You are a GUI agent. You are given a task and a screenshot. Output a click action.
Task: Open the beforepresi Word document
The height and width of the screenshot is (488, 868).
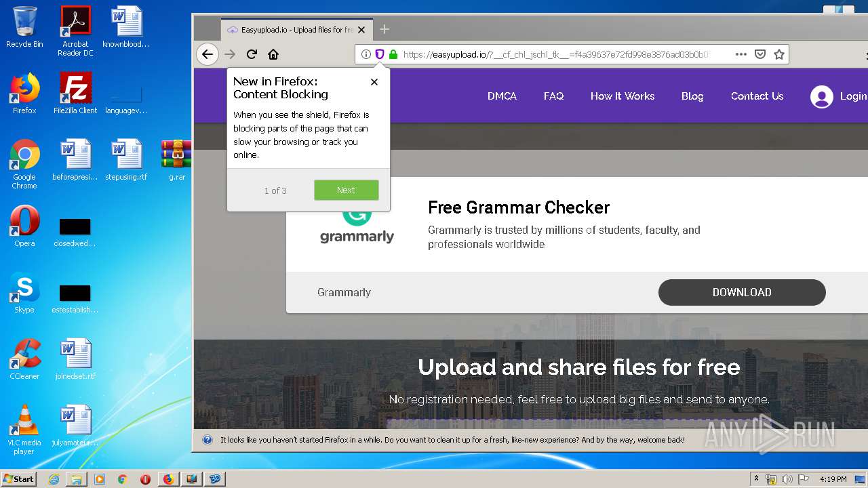pos(75,161)
